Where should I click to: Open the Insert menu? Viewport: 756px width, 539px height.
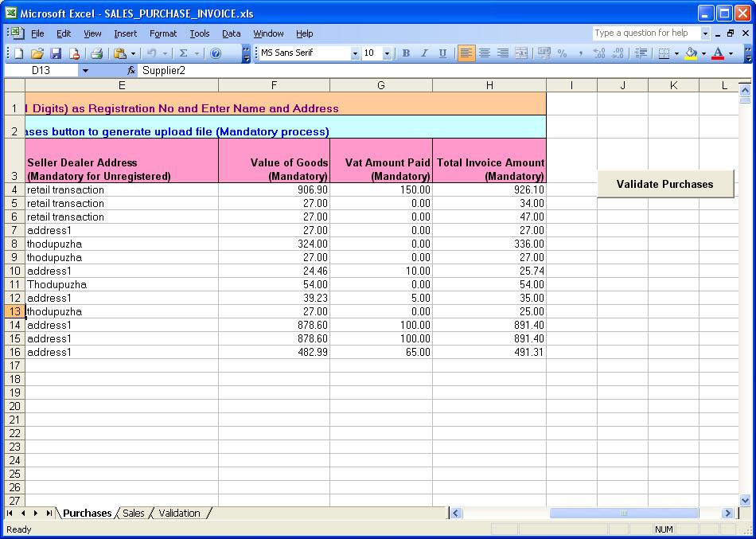[126, 33]
